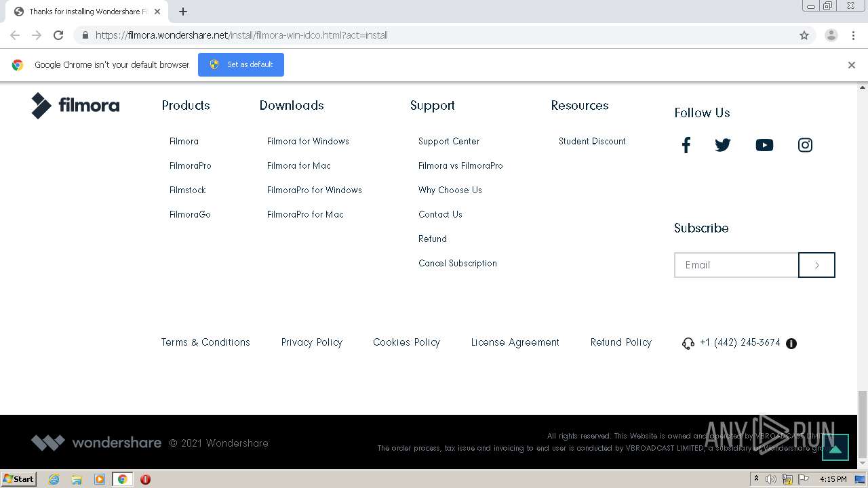Open the Cookies Policy link
This screenshot has width=868, height=488.
[x=406, y=342]
